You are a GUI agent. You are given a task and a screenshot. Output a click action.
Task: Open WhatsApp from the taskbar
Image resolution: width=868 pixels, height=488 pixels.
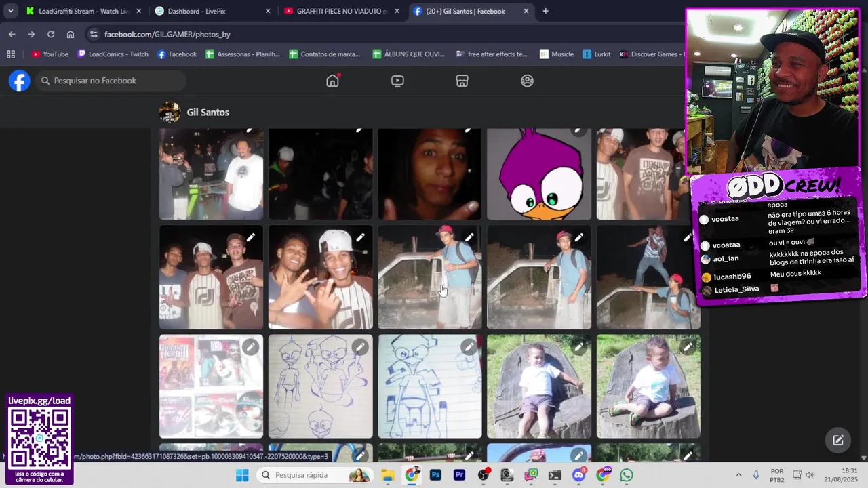pos(627,475)
